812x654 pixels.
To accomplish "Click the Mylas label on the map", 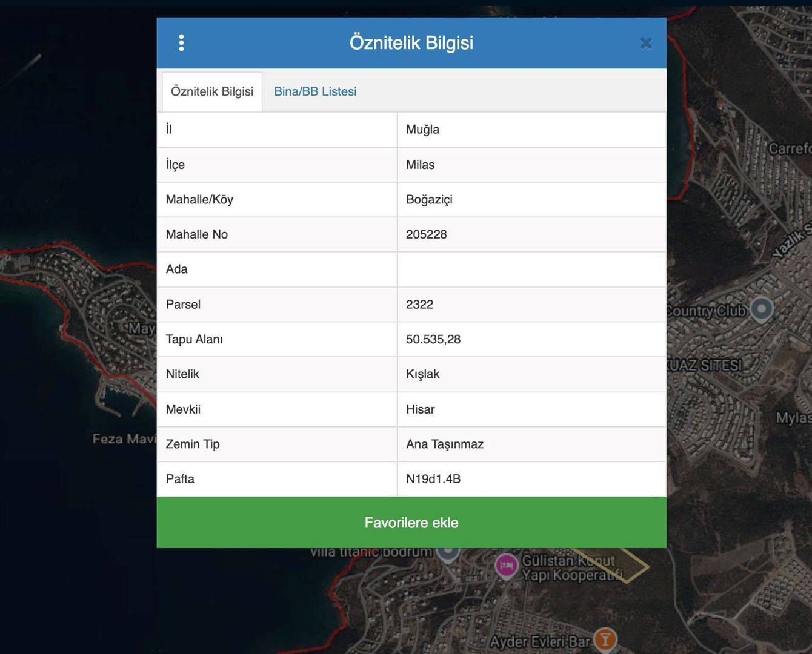I will (x=793, y=418).
